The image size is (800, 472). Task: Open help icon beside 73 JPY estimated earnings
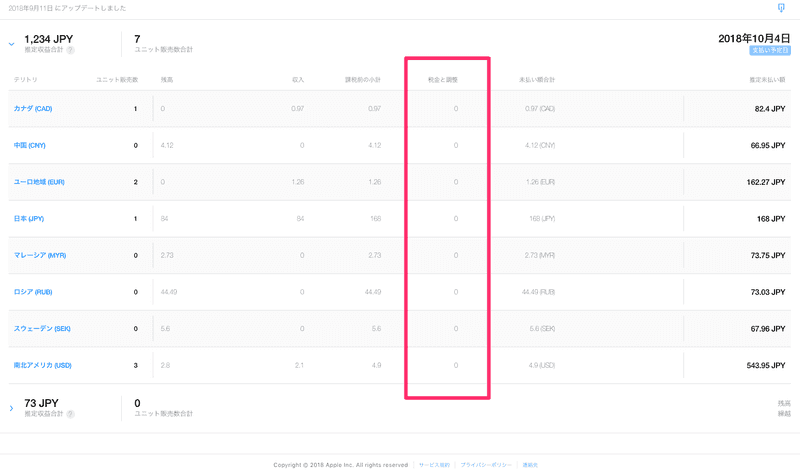point(70,414)
